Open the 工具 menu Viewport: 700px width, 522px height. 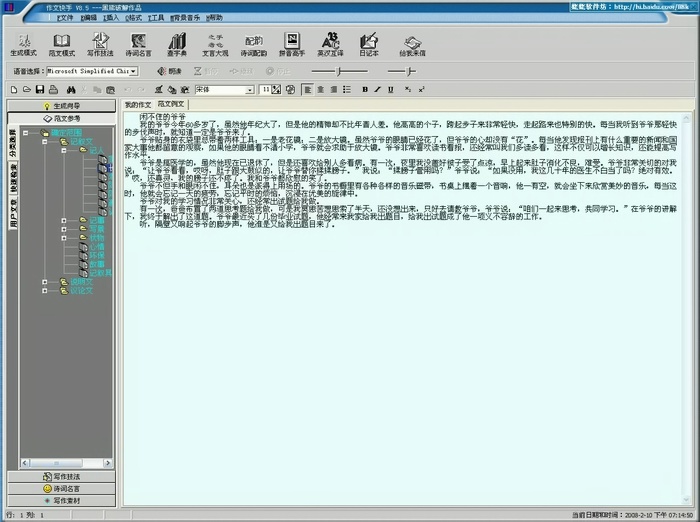[x=156, y=17]
